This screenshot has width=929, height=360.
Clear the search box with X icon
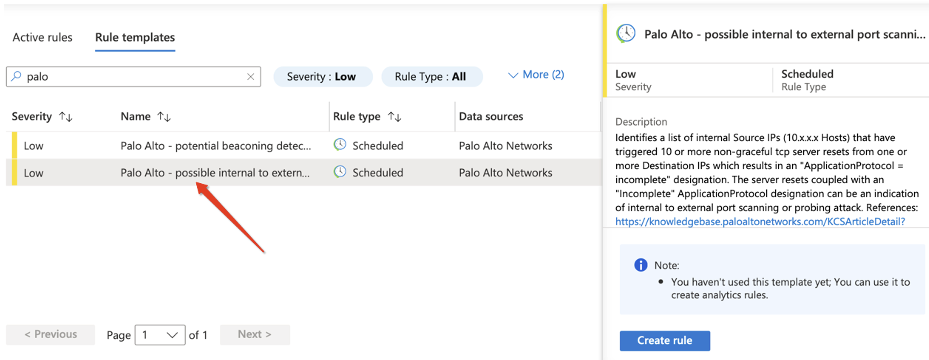[x=251, y=76]
